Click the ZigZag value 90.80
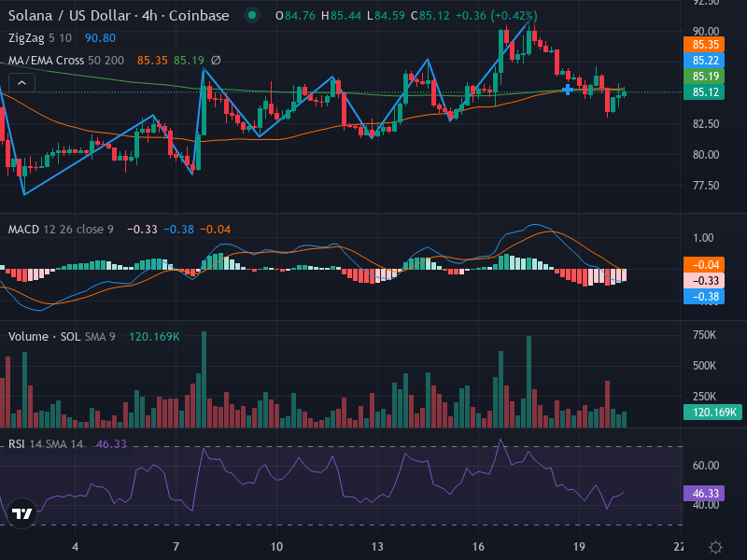 (x=100, y=38)
